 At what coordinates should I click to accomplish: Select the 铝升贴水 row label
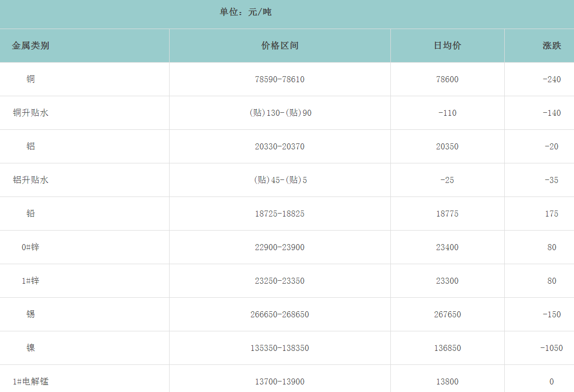point(31,180)
